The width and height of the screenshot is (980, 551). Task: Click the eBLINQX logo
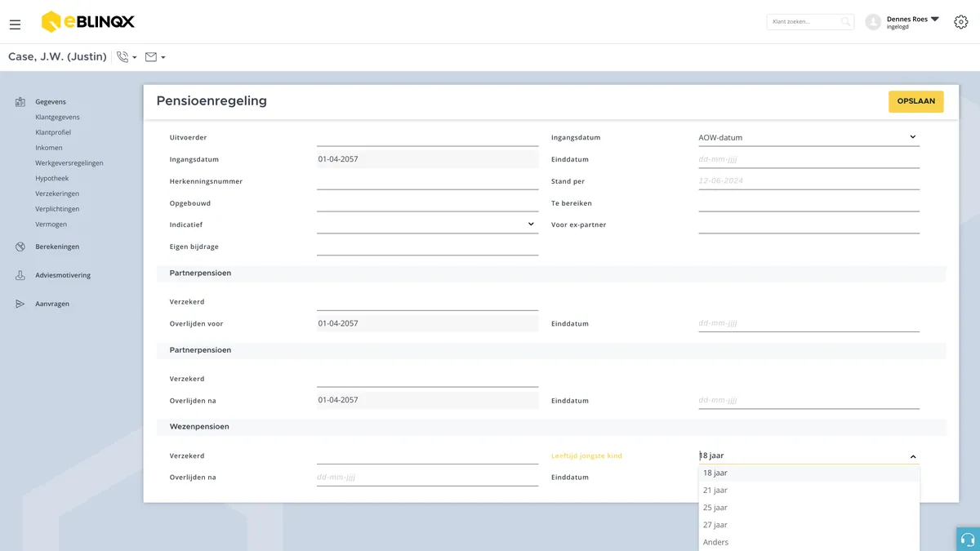pos(88,22)
